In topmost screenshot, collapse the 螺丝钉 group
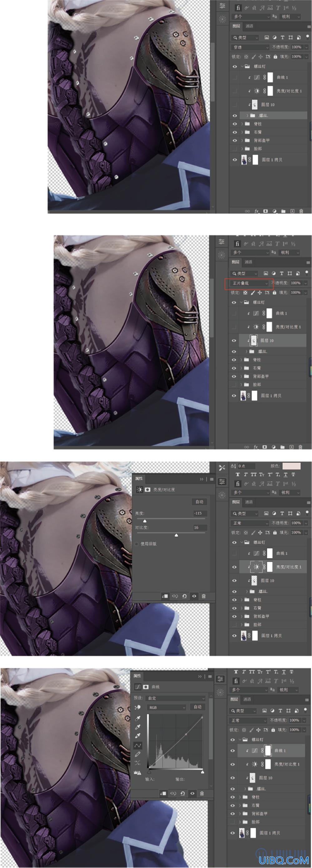This screenshot has height=868, width=312. tap(242, 66)
